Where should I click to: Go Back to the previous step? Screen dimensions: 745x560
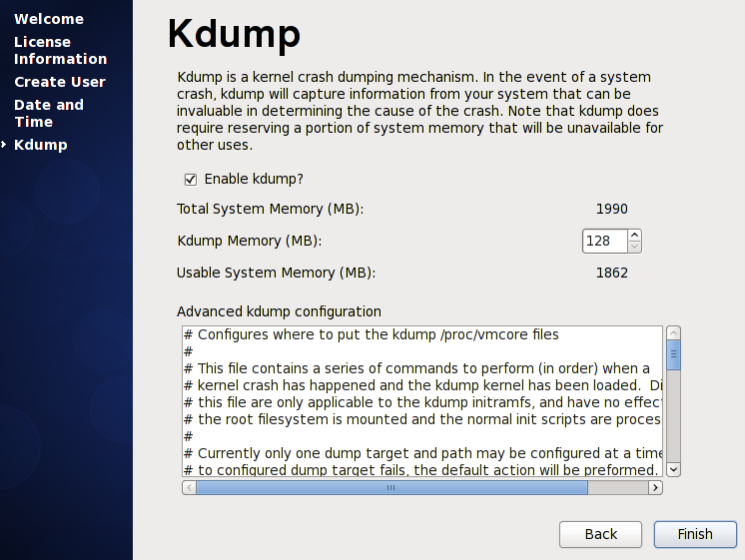click(600, 534)
